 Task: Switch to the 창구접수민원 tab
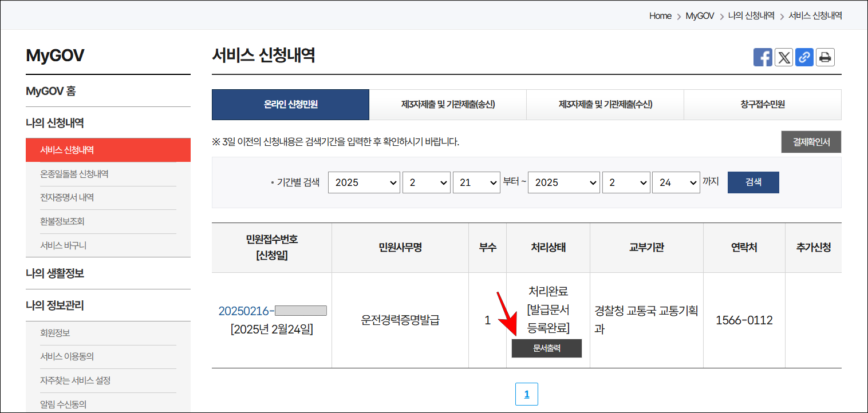click(762, 105)
